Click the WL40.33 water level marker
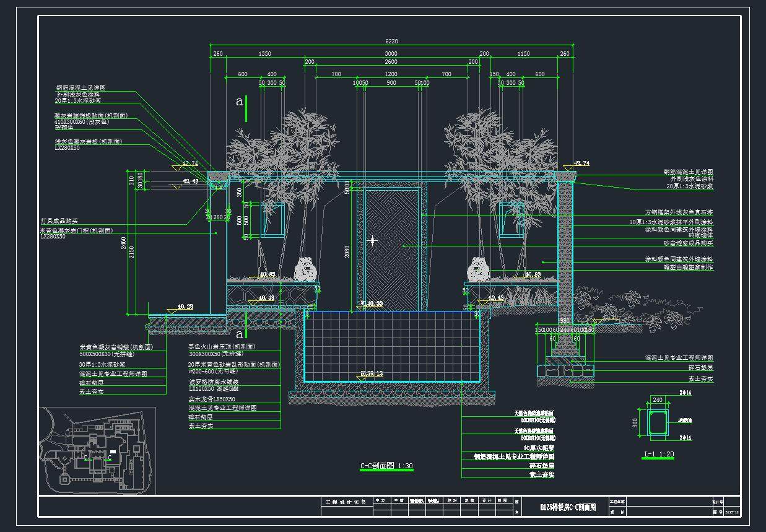Image resolution: width=766 pixels, height=532 pixels. [371, 304]
